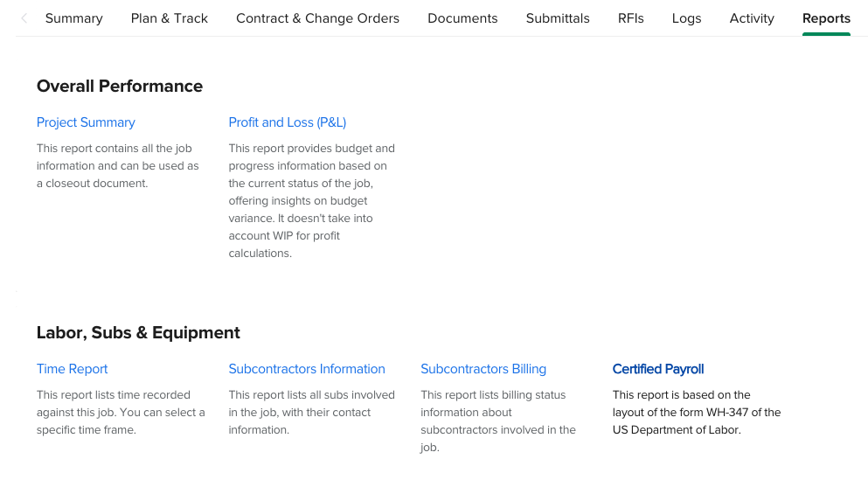Open the Certified Payroll report
The image size is (868, 480).
click(x=658, y=369)
